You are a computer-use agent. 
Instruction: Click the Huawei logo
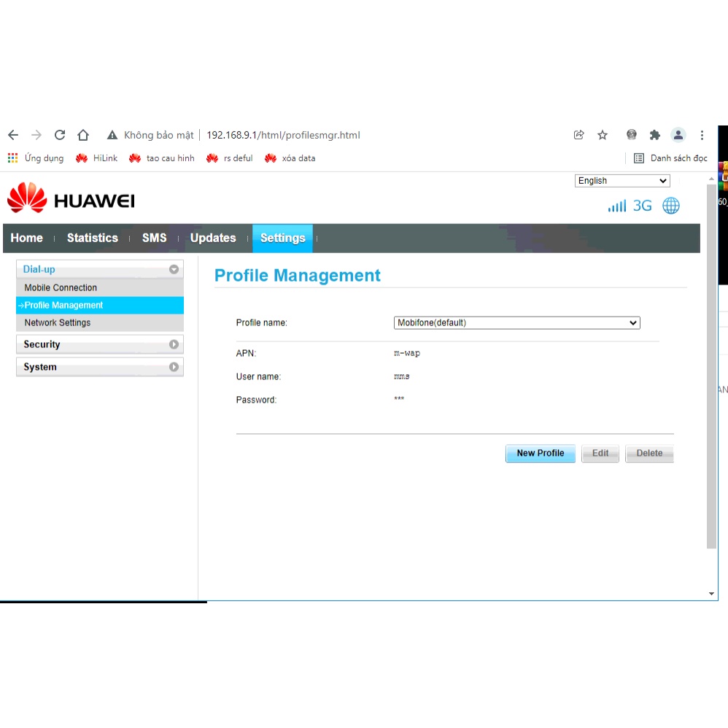[71, 199]
